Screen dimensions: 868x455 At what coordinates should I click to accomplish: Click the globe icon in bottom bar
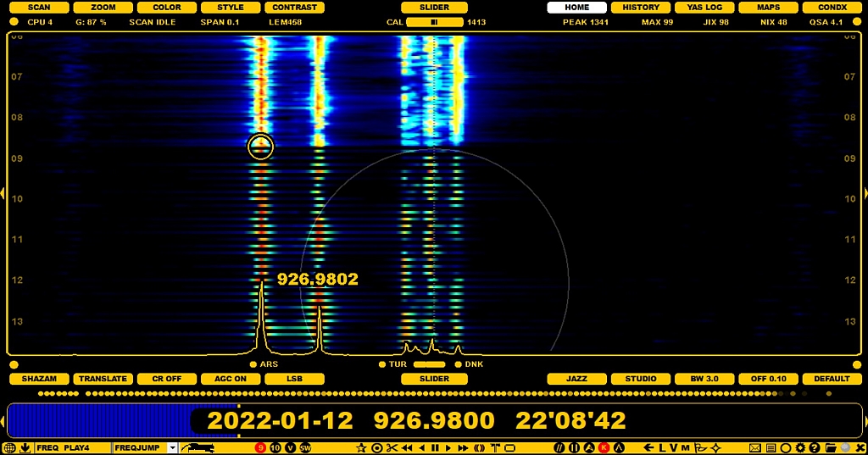pos(9,447)
